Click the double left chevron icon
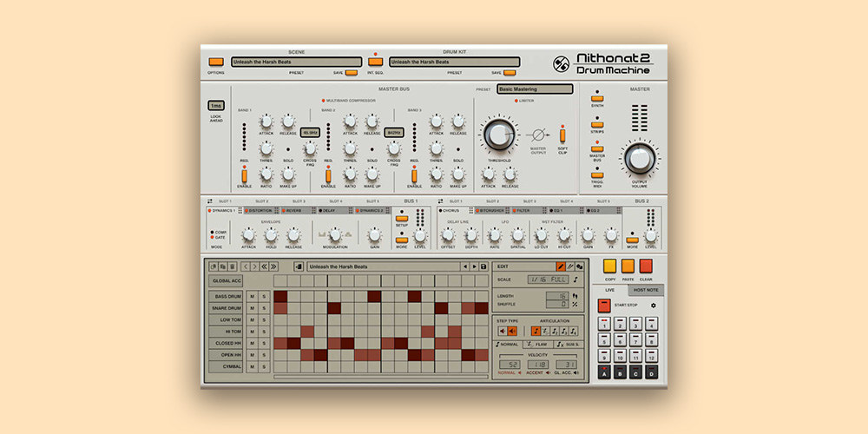This screenshot has width=868, height=434. pyautogui.click(x=264, y=266)
